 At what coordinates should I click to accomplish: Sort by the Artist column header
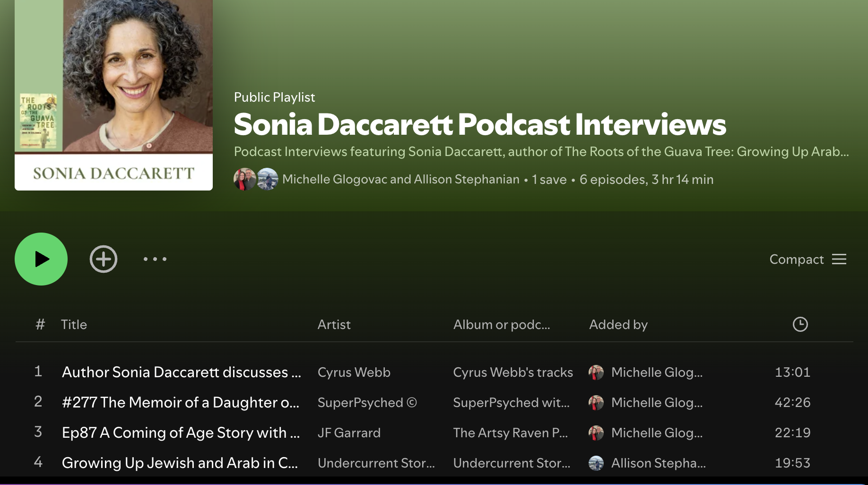(334, 324)
